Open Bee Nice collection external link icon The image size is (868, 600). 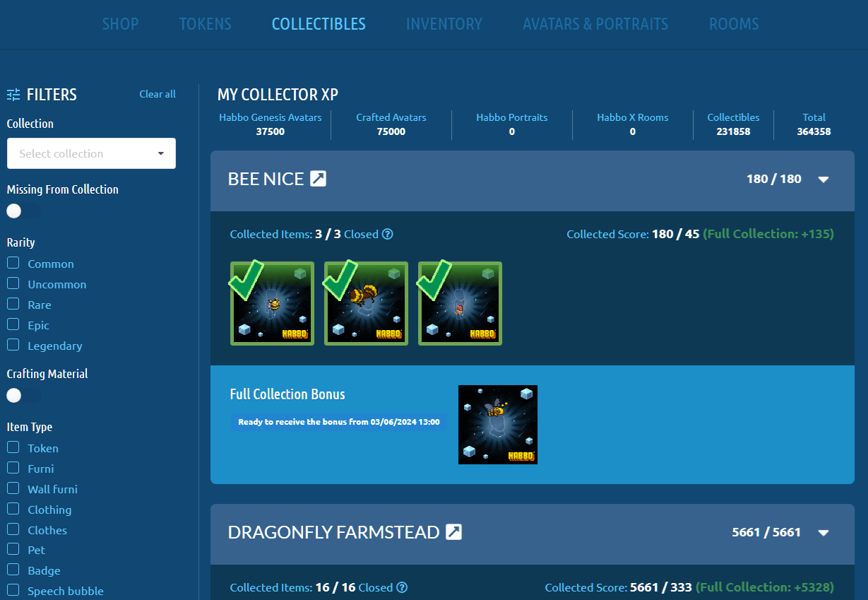319,179
